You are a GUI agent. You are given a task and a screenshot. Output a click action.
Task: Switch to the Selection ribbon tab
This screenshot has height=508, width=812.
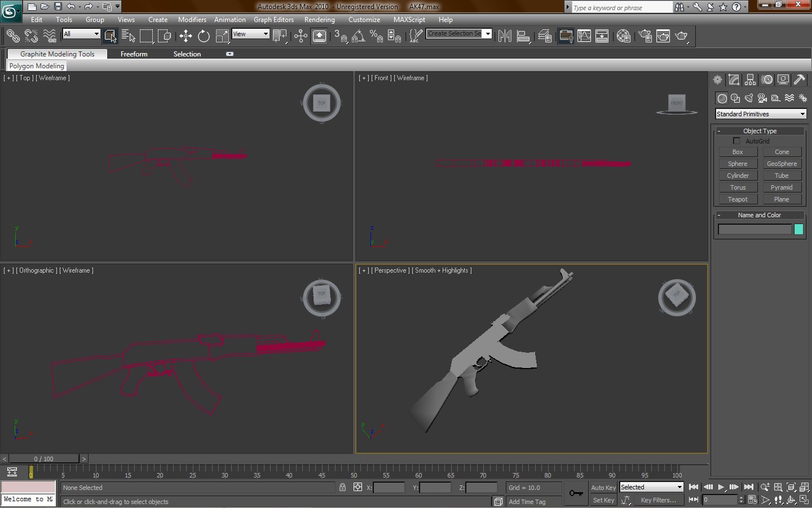(x=187, y=54)
